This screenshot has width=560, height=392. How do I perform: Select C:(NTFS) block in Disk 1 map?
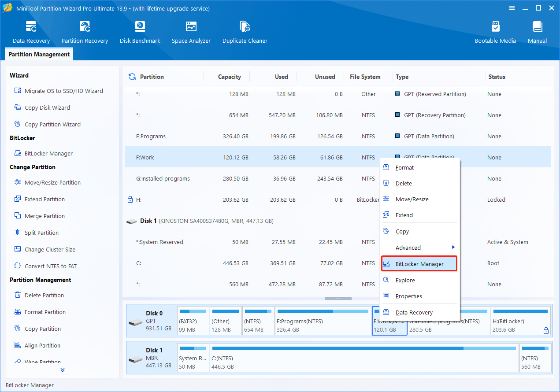click(x=363, y=358)
